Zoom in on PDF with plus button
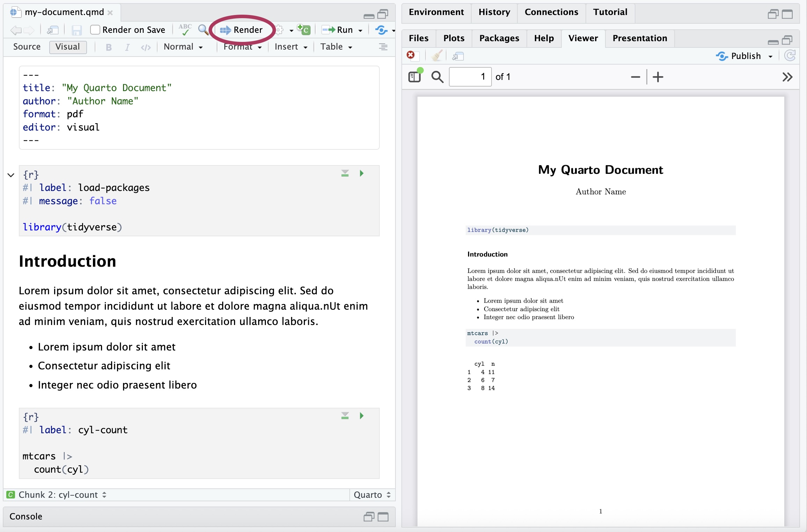Screen dimensions: 807x532 point(658,77)
